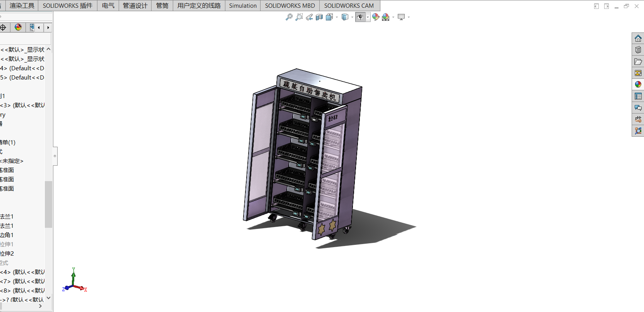This screenshot has height=312, width=644.
Task: Select the 管道设计 tab
Action: click(x=135, y=5)
